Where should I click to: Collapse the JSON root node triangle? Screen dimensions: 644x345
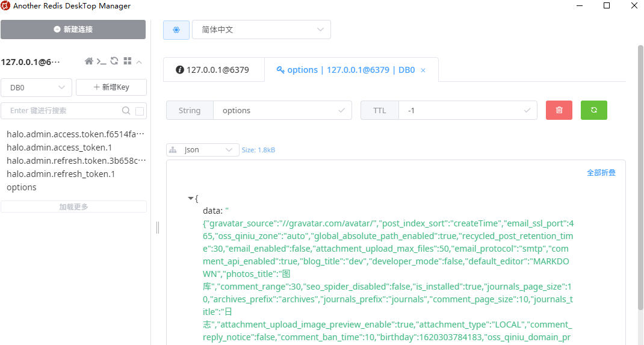191,198
